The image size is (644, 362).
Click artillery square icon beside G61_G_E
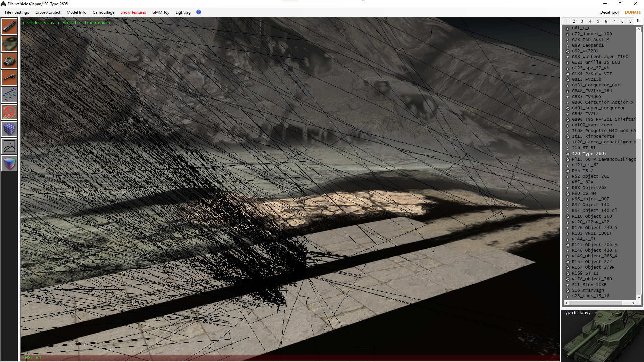pyautogui.click(x=568, y=28)
